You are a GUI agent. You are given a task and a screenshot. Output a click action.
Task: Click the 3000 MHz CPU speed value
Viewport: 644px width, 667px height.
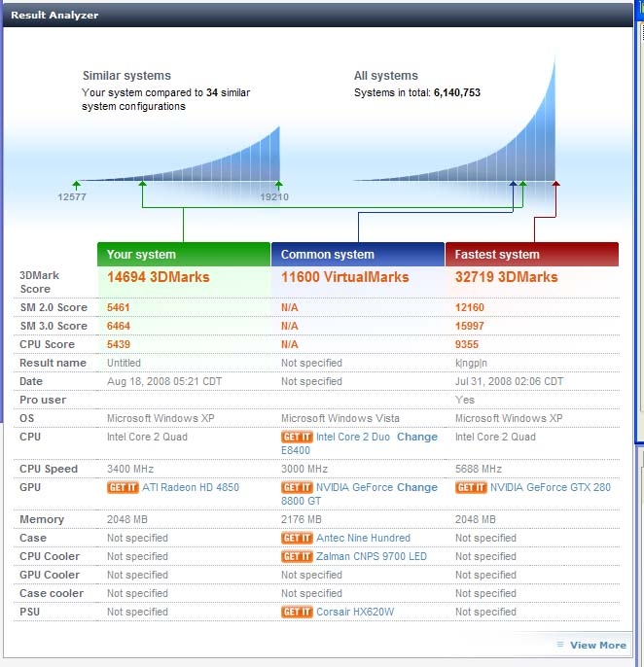pos(304,469)
